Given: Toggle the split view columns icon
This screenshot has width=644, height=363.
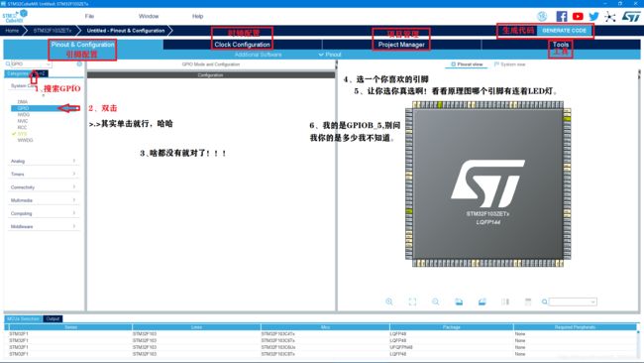Looking at the screenshot, I should coord(505,302).
